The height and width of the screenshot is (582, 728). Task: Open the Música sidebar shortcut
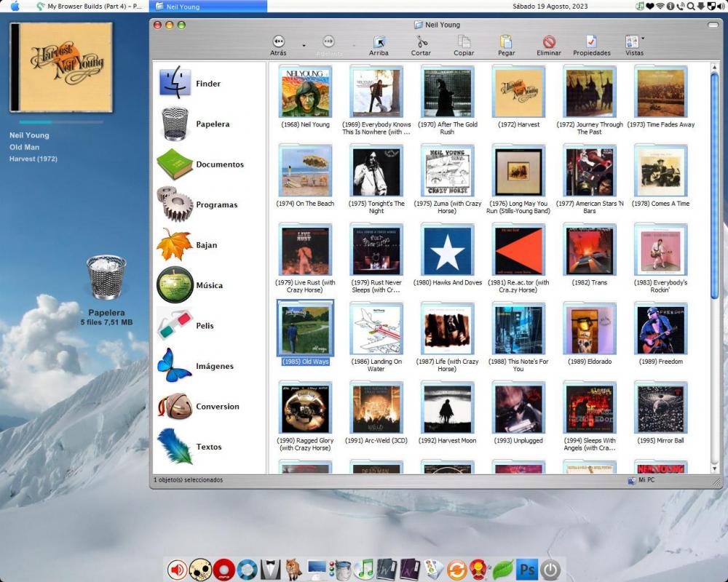[191, 285]
